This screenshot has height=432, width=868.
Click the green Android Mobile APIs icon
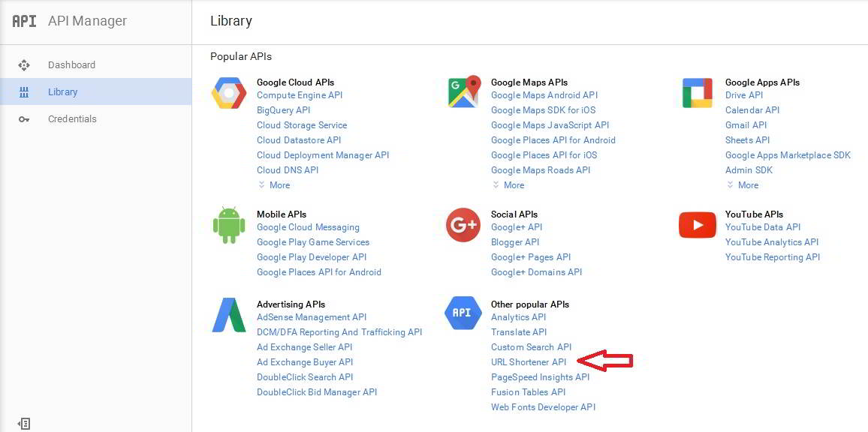[x=228, y=224]
